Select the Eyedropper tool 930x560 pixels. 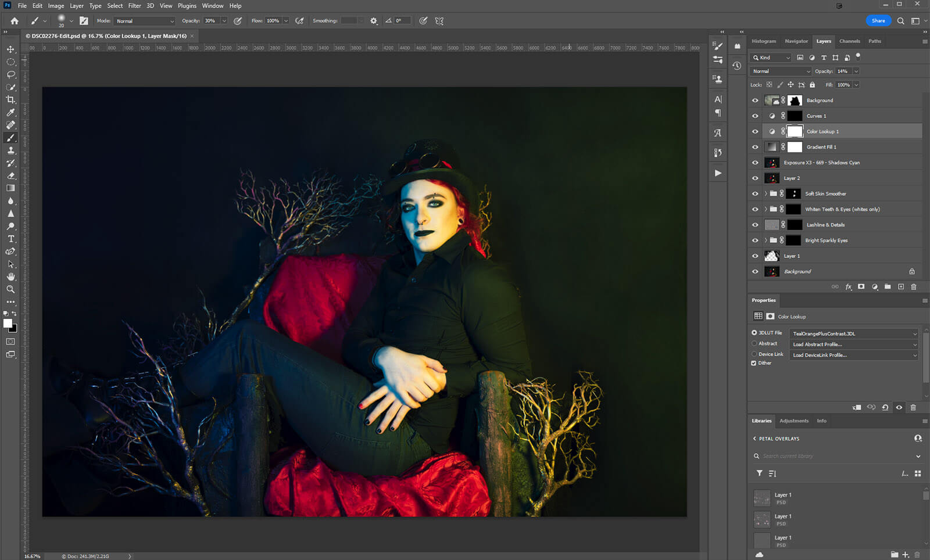[x=10, y=113]
